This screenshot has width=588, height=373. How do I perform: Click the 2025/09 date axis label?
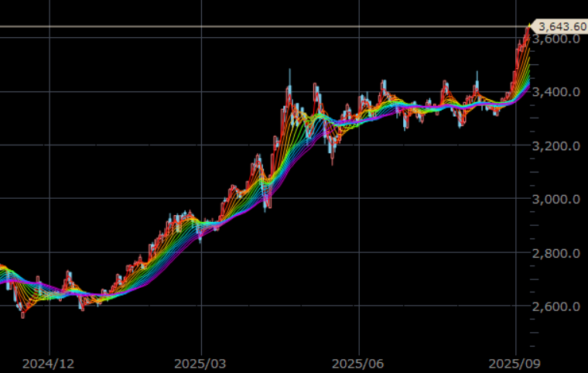(514, 364)
